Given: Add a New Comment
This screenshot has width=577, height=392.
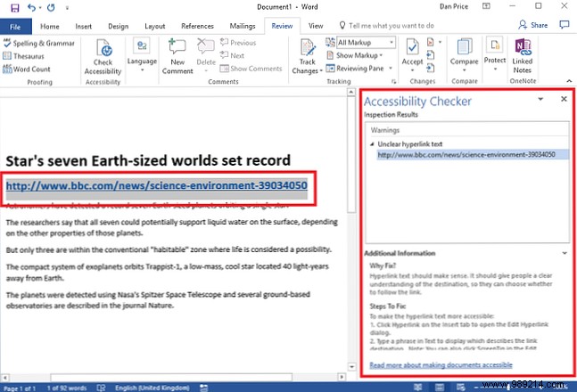Looking at the screenshot, I should click(177, 56).
